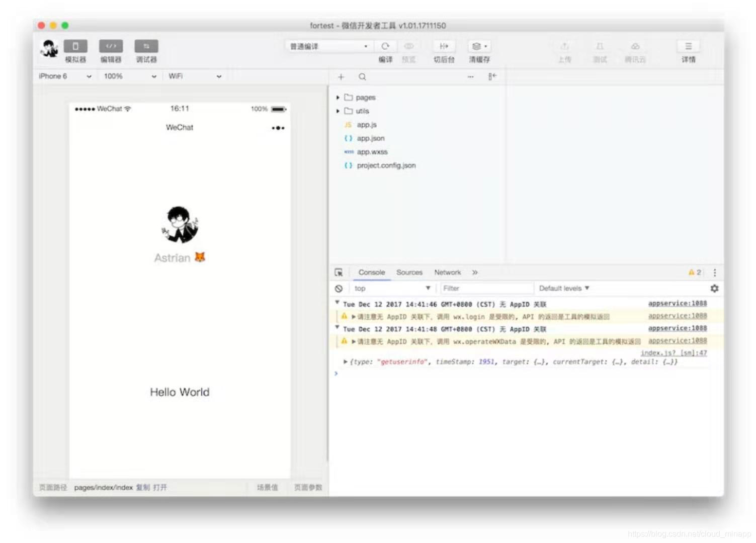Toggle the simulator (模拟器) panel button
The width and height of the screenshot is (756, 543).
(75, 46)
